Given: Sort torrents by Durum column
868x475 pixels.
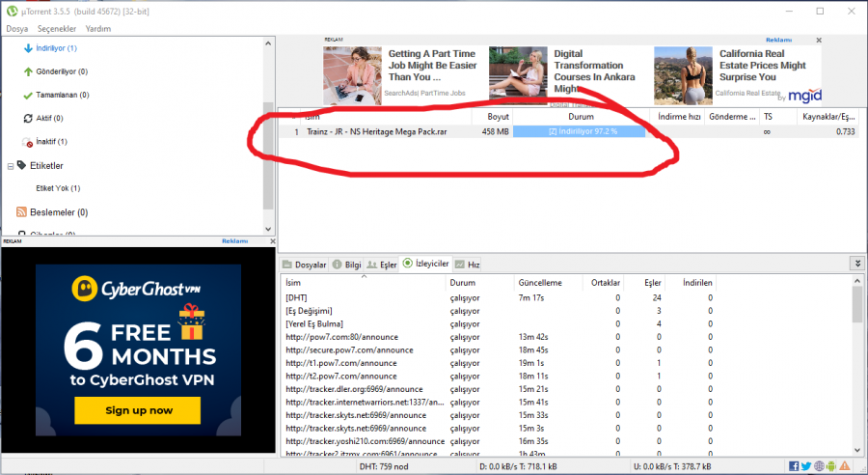Looking at the screenshot, I should coord(581,117).
